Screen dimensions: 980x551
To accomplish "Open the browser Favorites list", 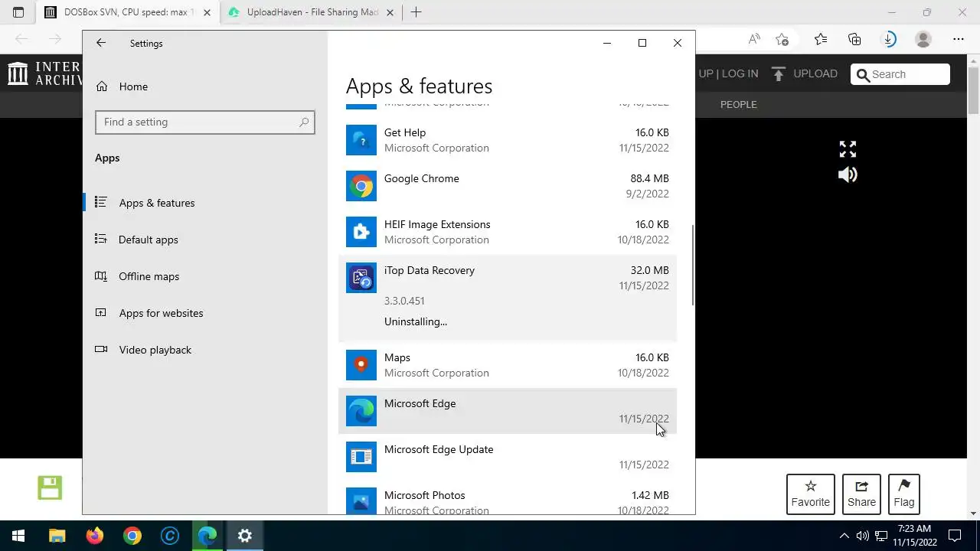I will pos(821,39).
